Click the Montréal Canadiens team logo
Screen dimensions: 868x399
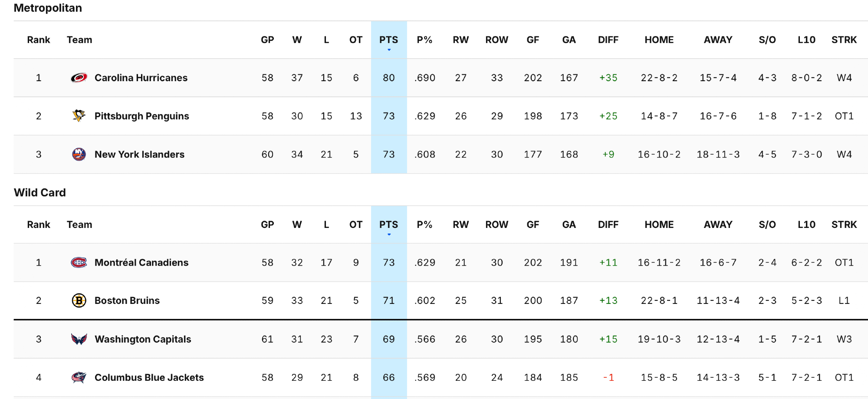pos(79,263)
